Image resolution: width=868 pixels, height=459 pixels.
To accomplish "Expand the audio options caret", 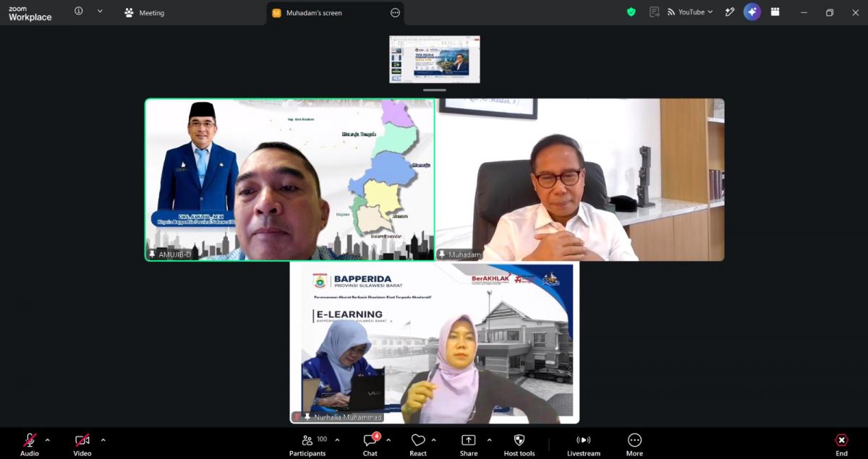I will click(x=48, y=440).
